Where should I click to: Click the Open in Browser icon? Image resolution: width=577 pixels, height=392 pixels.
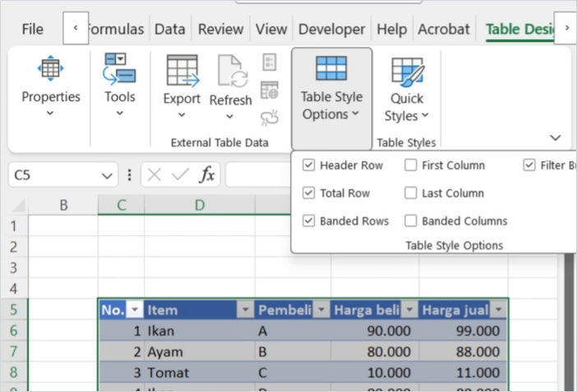[270, 90]
